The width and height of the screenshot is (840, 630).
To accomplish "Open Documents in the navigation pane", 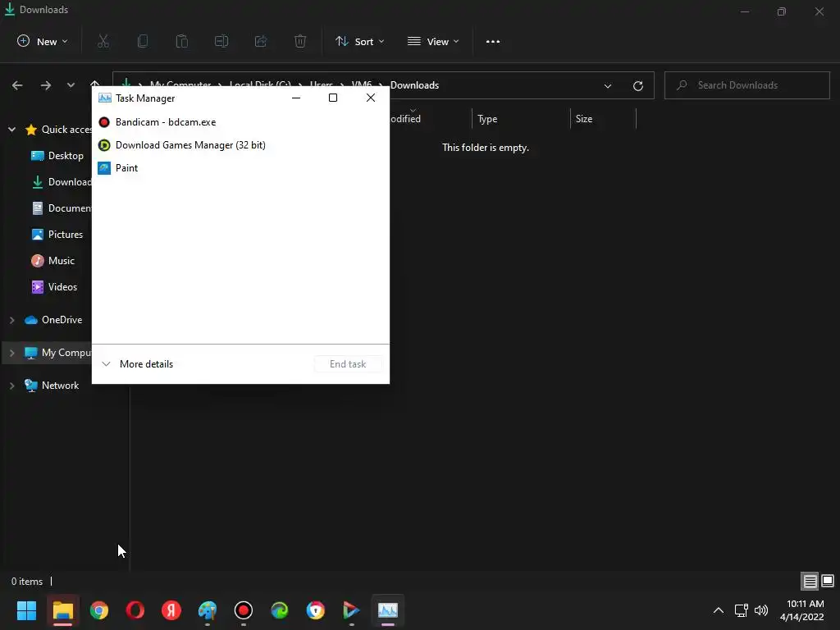I will (61, 208).
